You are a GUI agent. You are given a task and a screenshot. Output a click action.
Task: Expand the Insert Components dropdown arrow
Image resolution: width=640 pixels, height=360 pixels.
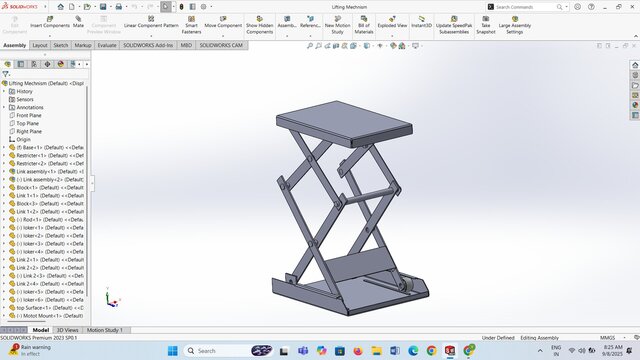50,36
